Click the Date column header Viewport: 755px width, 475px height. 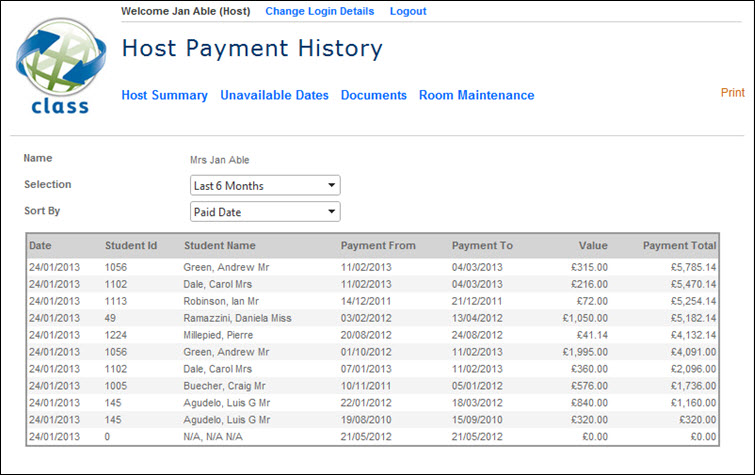click(40, 246)
